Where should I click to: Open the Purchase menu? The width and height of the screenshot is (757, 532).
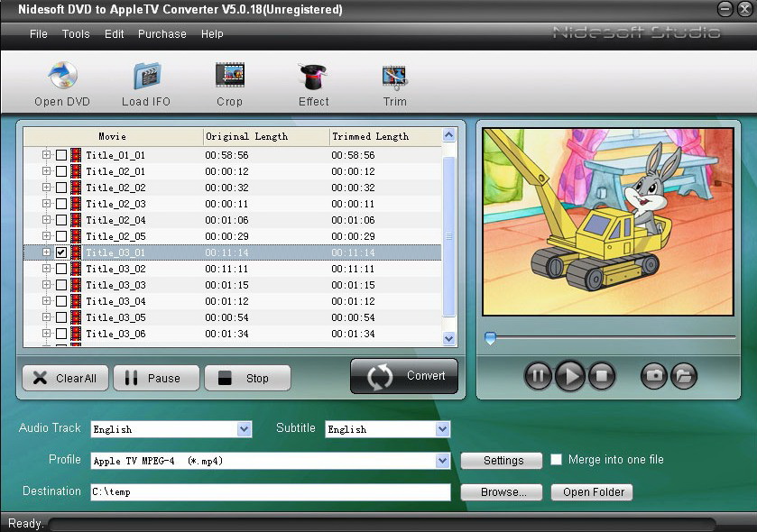162,34
